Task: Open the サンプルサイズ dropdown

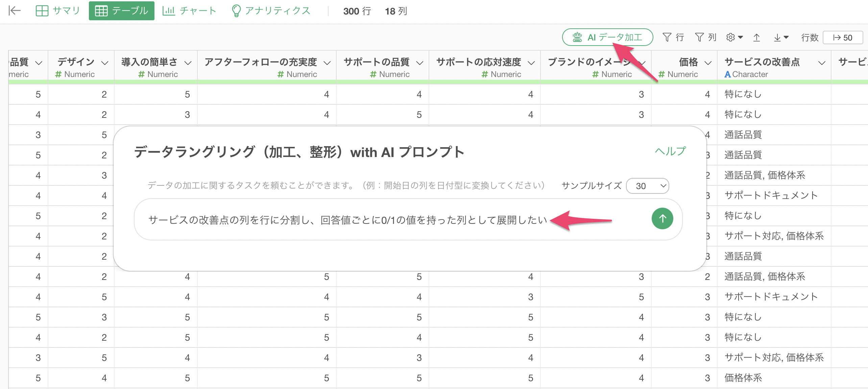Action: click(x=647, y=186)
